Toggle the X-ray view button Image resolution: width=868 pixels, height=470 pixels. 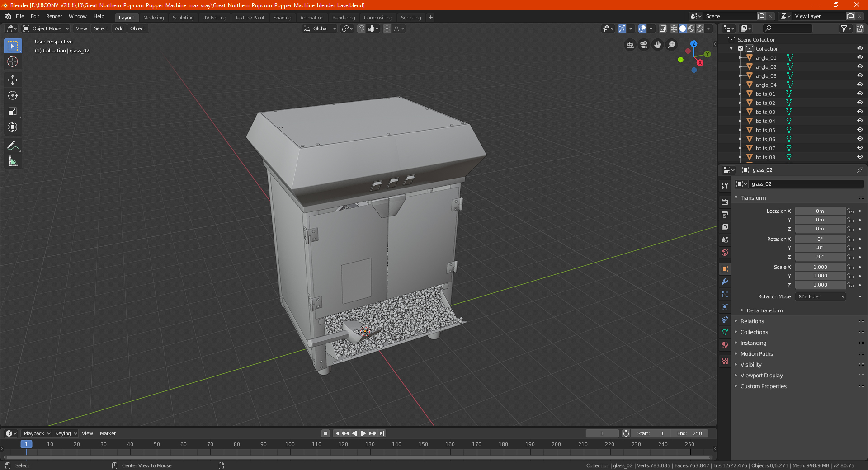(x=662, y=28)
